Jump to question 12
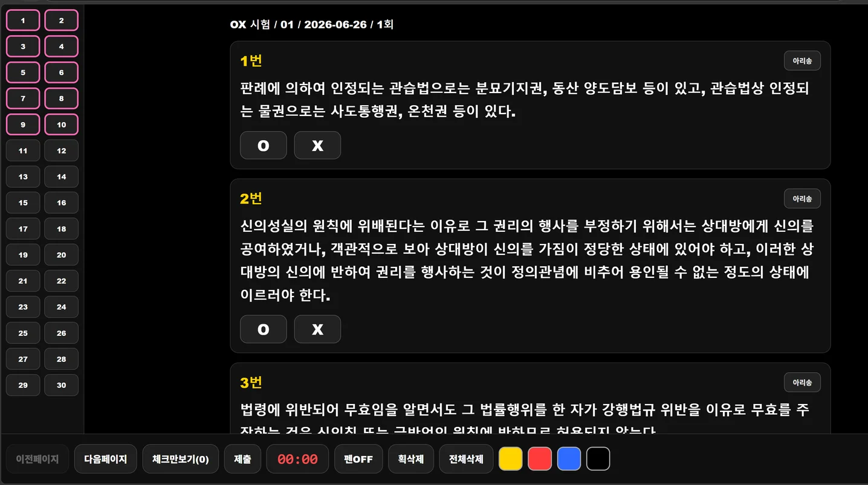This screenshot has height=485, width=868. tap(62, 150)
